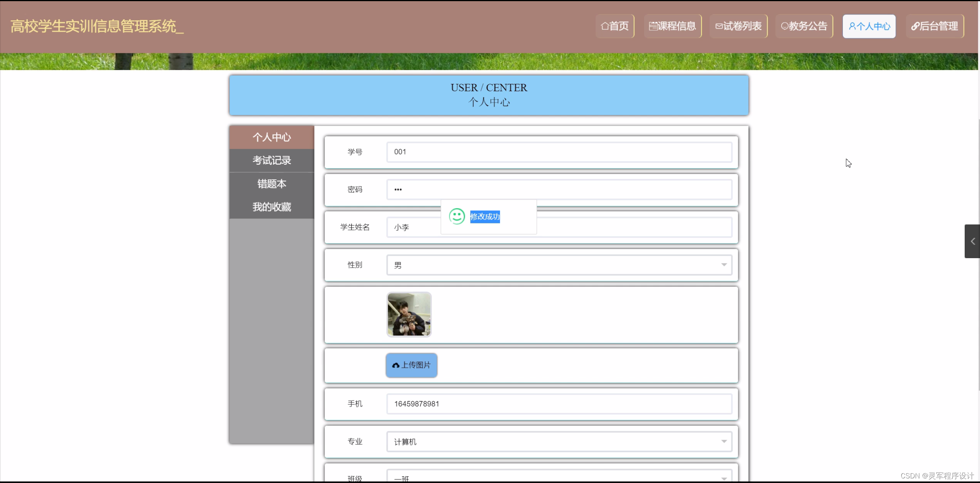The height and width of the screenshot is (483, 980).
Task: Expand the 专业 major dropdown
Action: coord(723,441)
